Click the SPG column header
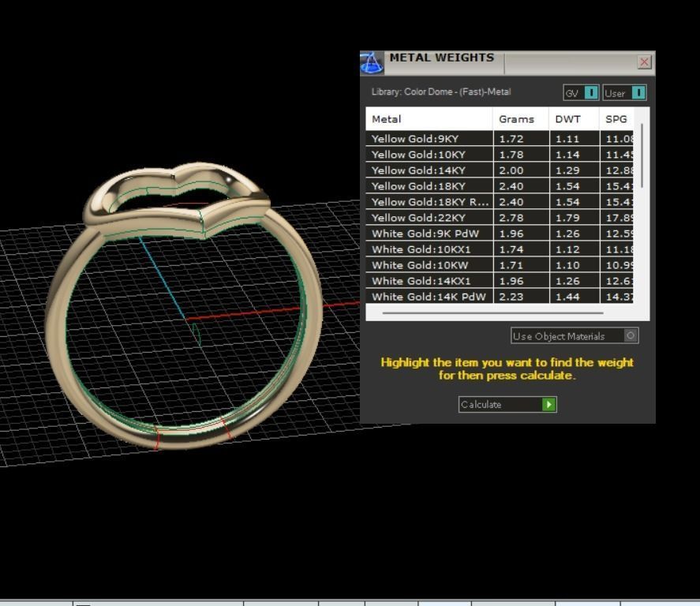 (x=616, y=119)
